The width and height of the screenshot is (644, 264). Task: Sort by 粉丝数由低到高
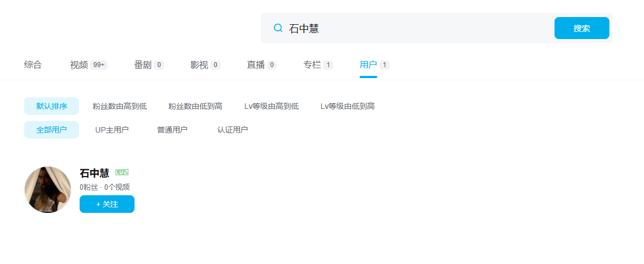195,106
